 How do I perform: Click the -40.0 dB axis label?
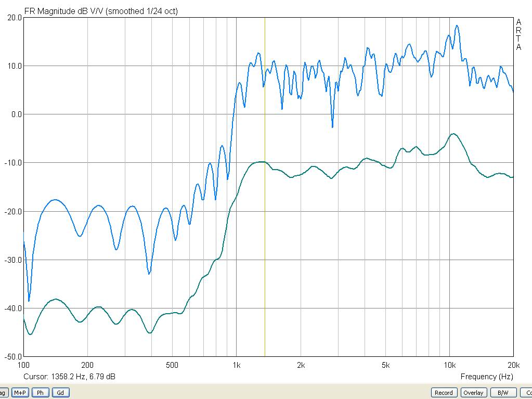(x=13, y=308)
